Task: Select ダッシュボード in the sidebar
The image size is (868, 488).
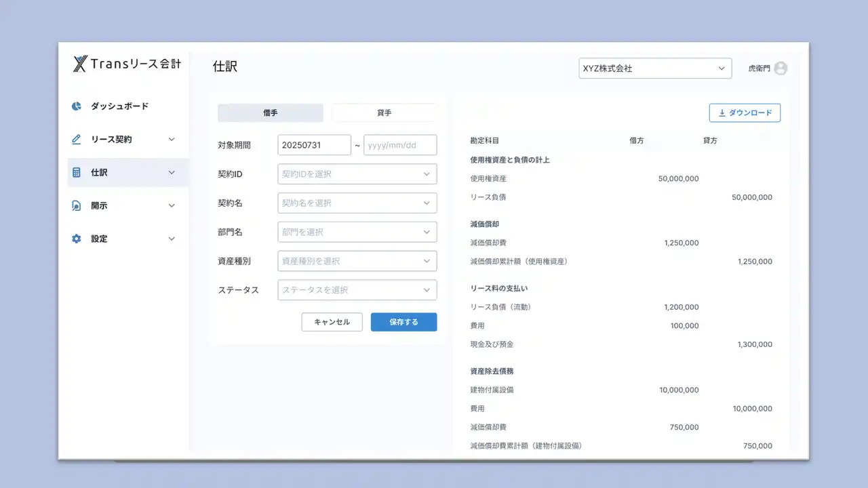Action: click(119, 106)
